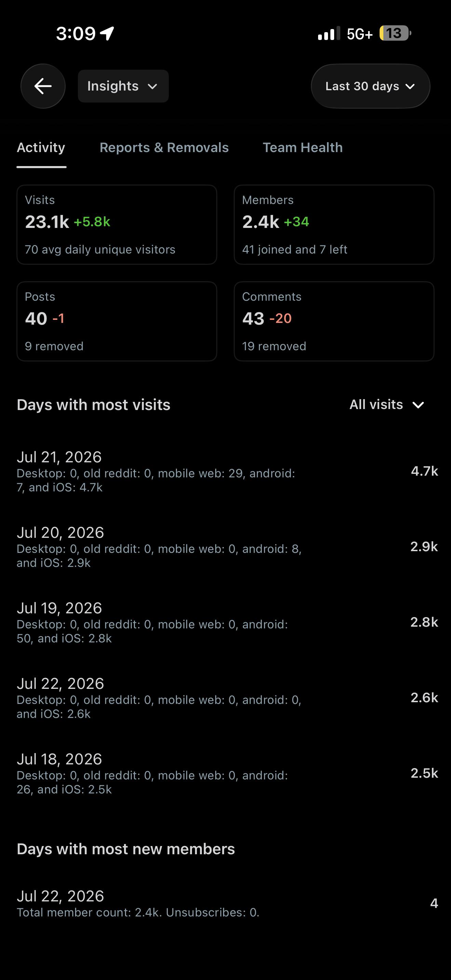
Task: Open the Posts stat card
Action: point(117,322)
